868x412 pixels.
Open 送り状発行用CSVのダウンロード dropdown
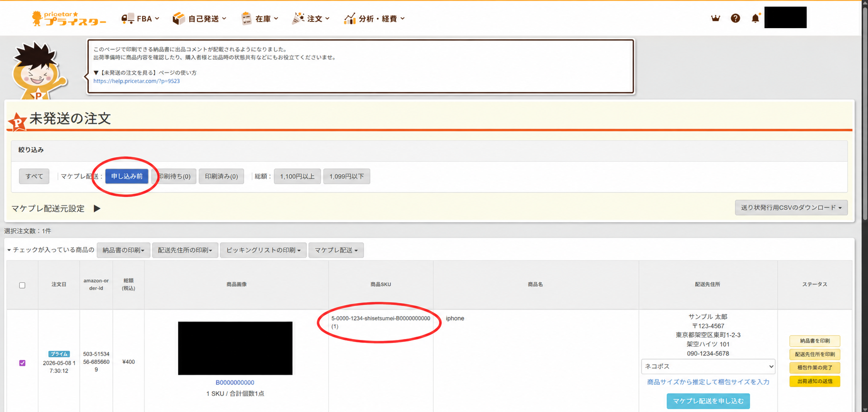tap(791, 207)
